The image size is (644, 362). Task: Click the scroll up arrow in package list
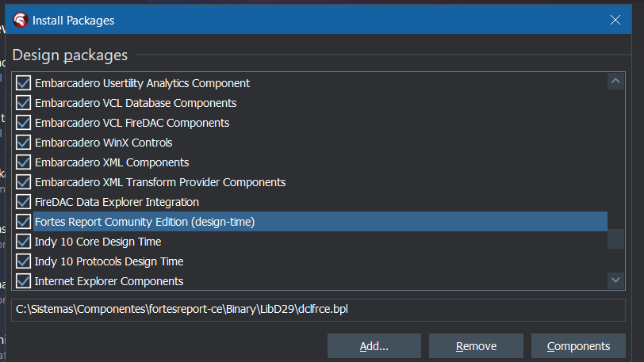click(615, 81)
